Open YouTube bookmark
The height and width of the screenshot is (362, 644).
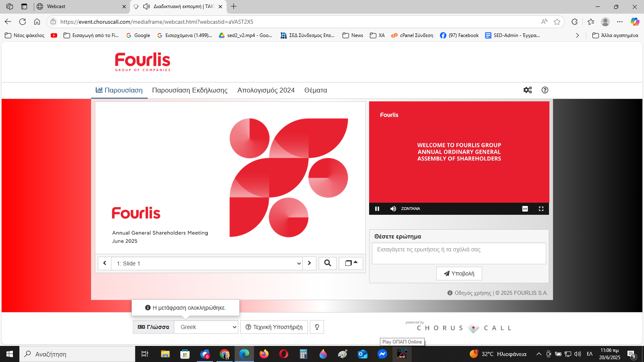click(x=54, y=35)
